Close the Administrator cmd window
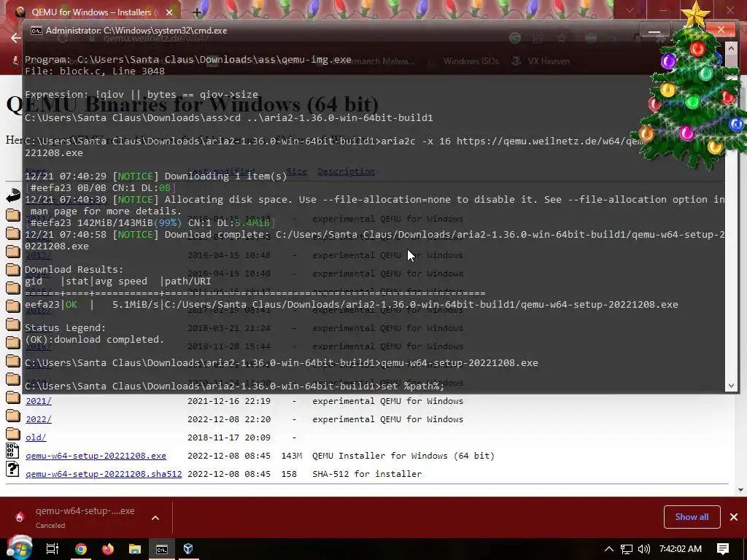Viewport: 747px width, 560px height. 721,30
